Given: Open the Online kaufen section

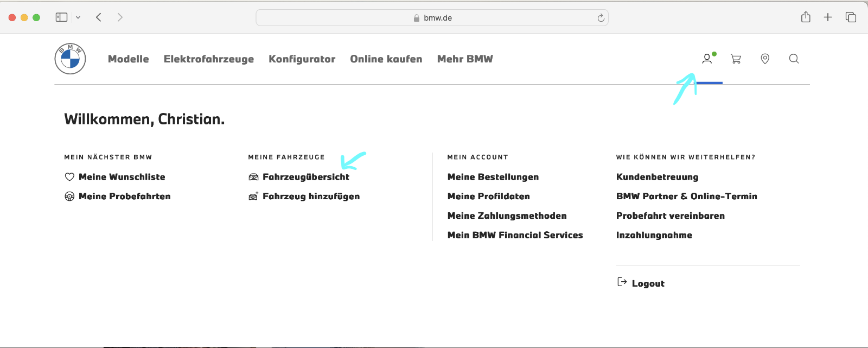Looking at the screenshot, I should pyautogui.click(x=386, y=59).
